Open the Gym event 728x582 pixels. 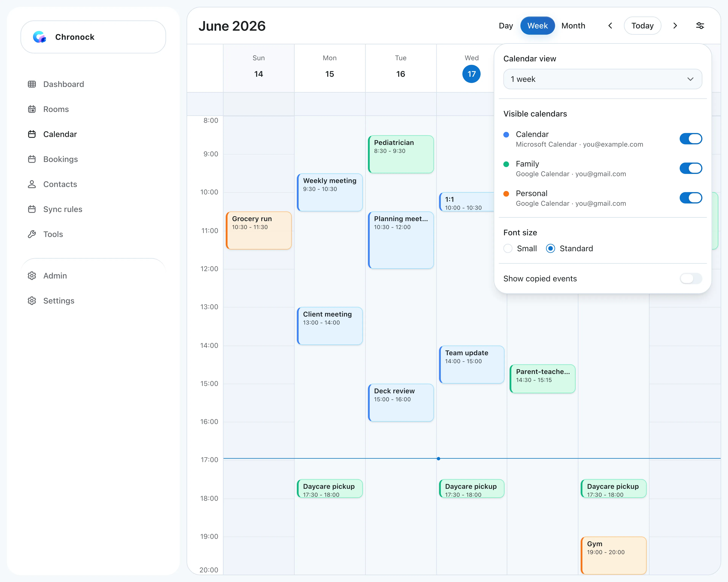(x=613, y=555)
